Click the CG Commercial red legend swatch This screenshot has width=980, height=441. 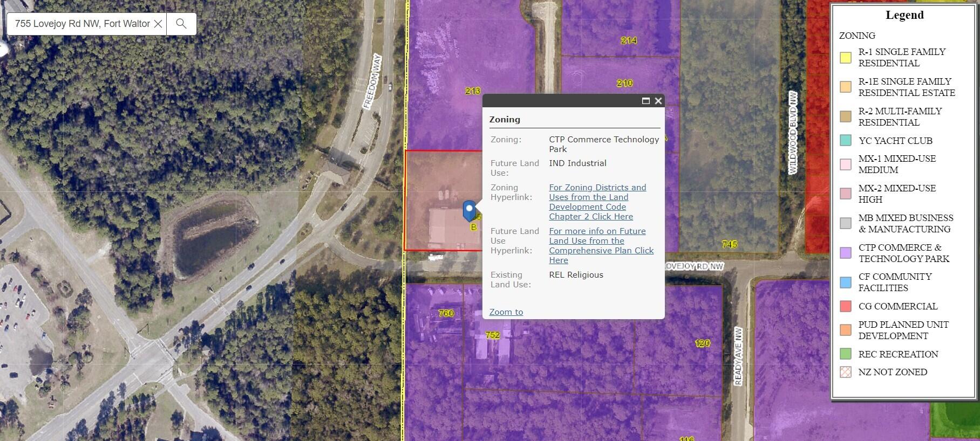(x=846, y=306)
